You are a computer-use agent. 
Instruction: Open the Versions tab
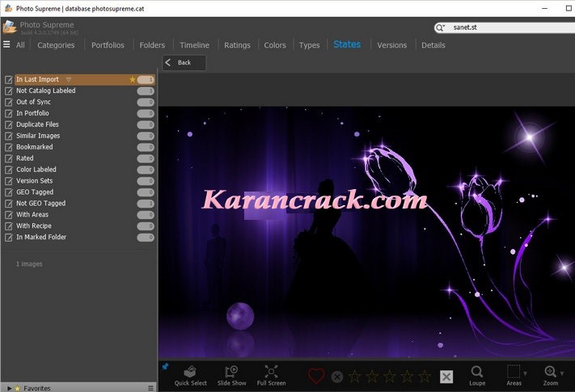tap(391, 45)
